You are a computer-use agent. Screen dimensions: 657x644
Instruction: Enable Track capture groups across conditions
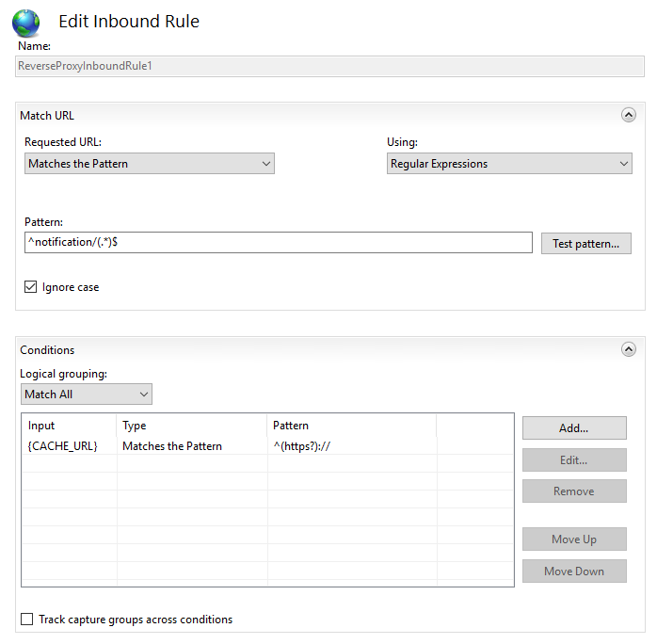27,620
